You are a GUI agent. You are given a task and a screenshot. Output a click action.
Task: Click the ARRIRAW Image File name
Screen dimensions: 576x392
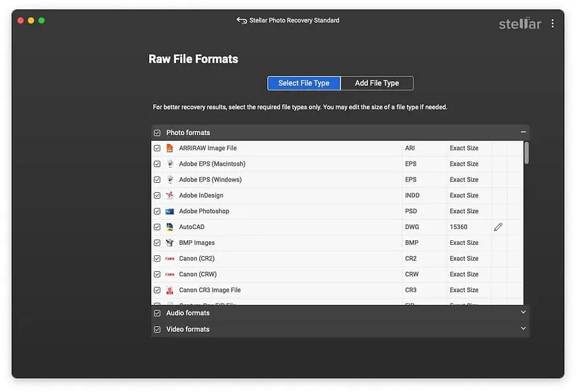(x=208, y=148)
